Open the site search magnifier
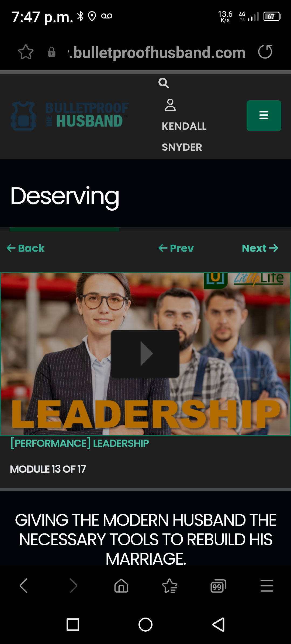The image size is (291, 644). point(164,83)
